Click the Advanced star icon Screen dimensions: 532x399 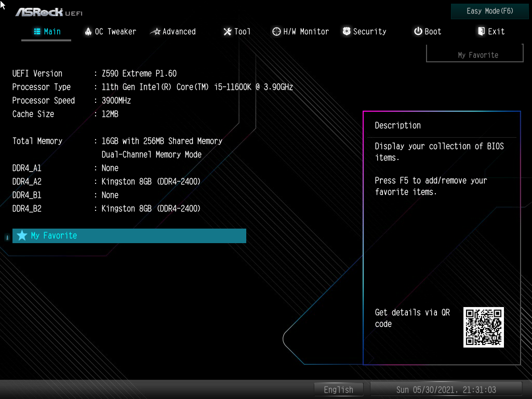click(x=155, y=32)
